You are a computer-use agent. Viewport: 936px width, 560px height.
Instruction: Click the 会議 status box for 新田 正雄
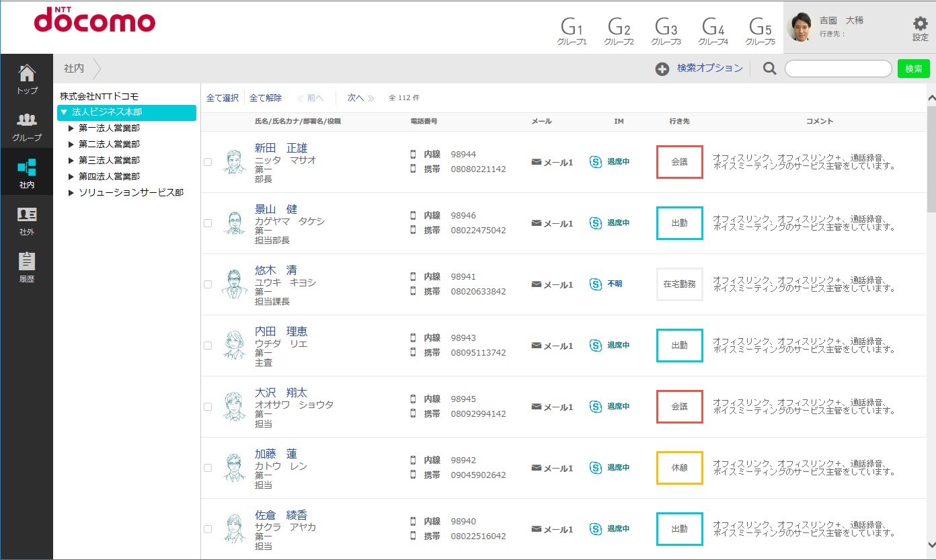pos(679,162)
